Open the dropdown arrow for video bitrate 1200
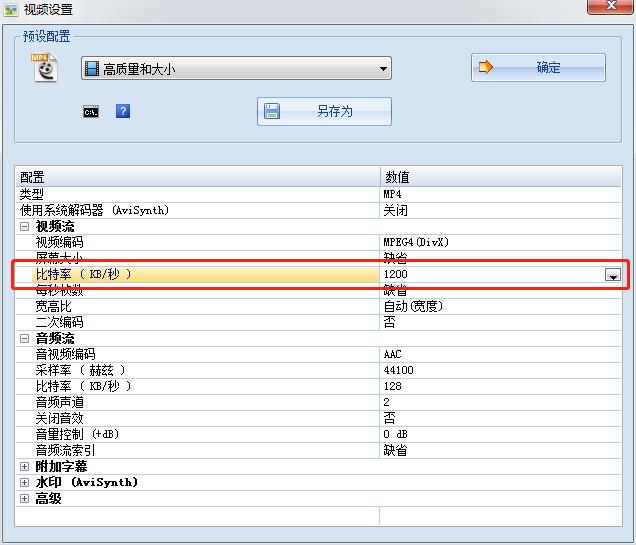This screenshot has width=636, height=545. pyautogui.click(x=613, y=275)
